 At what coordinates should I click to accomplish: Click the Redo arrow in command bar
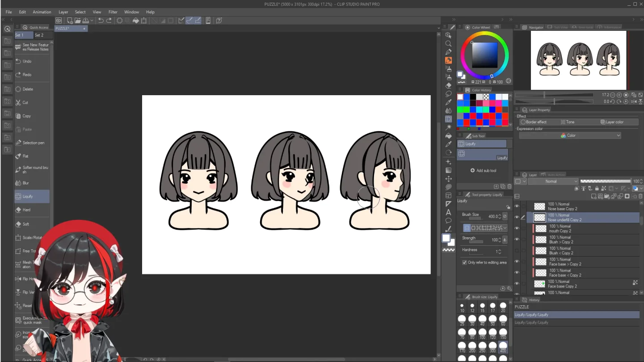109,21
